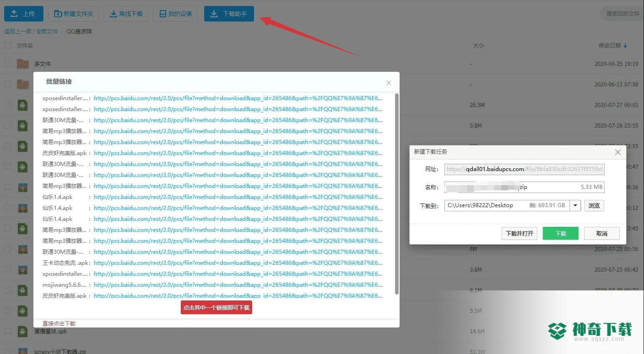
Task: Check the box for the 8.1M file
Action: click(x=7, y=290)
